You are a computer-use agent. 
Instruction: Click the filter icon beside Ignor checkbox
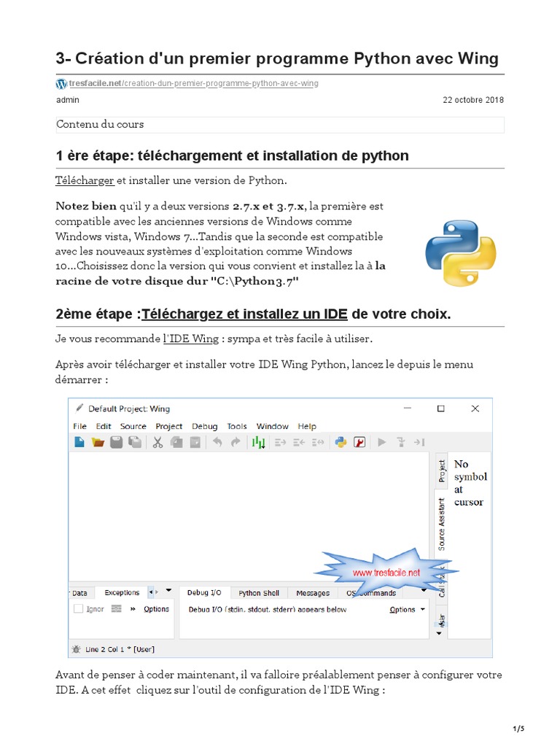(x=117, y=608)
